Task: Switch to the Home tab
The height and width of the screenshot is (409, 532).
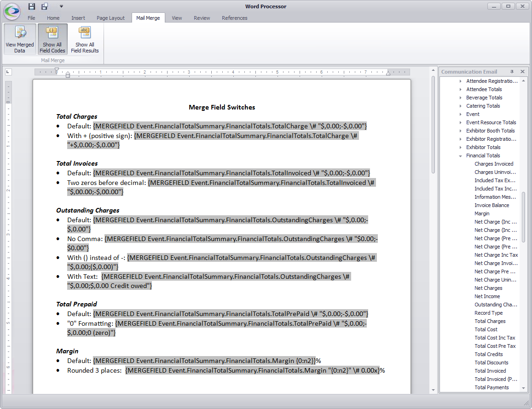Action: coord(53,18)
